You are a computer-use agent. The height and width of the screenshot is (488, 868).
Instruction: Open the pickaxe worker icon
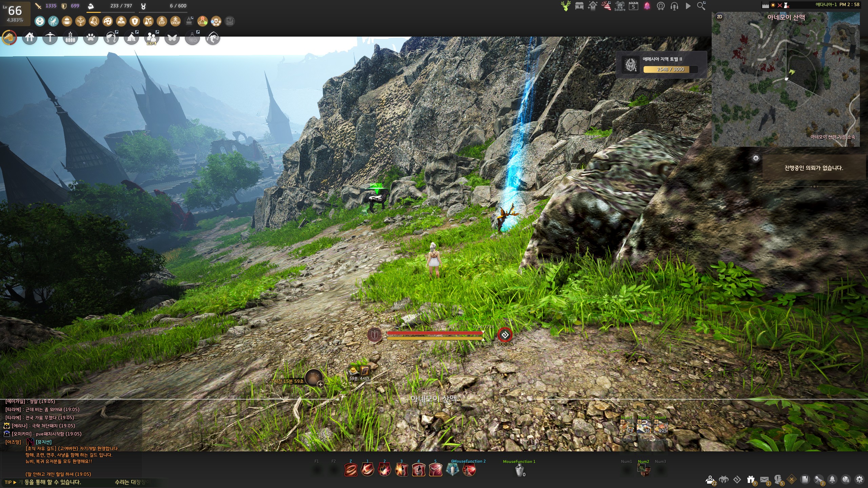pos(50,38)
